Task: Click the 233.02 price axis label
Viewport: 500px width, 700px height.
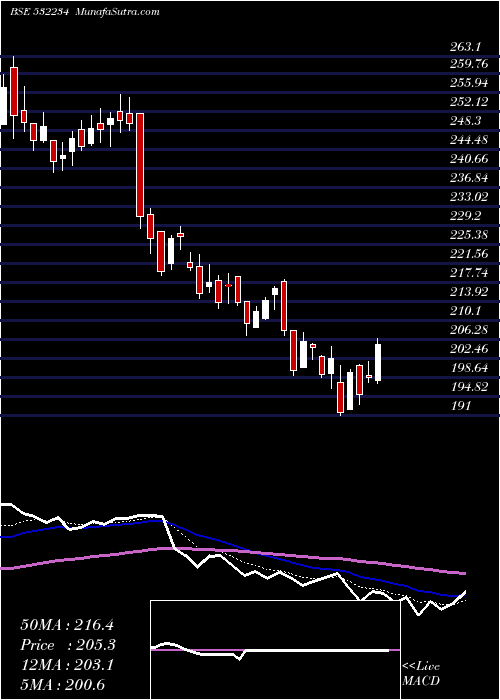Action: (x=469, y=197)
